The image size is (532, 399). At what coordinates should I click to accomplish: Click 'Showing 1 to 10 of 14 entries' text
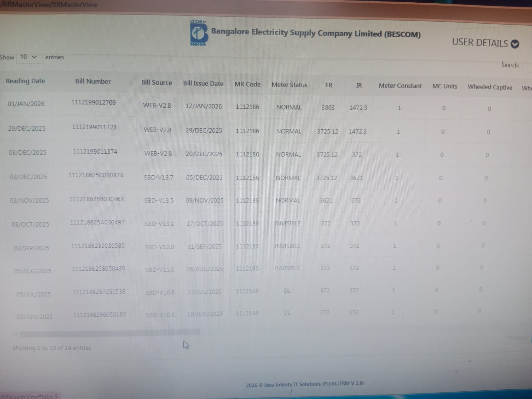click(52, 348)
